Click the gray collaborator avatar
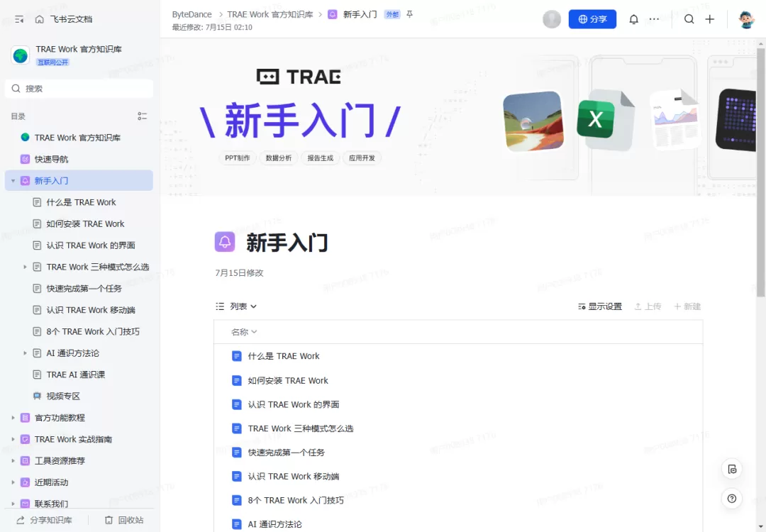The height and width of the screenshot is (532, 766). tap(552, 19)
